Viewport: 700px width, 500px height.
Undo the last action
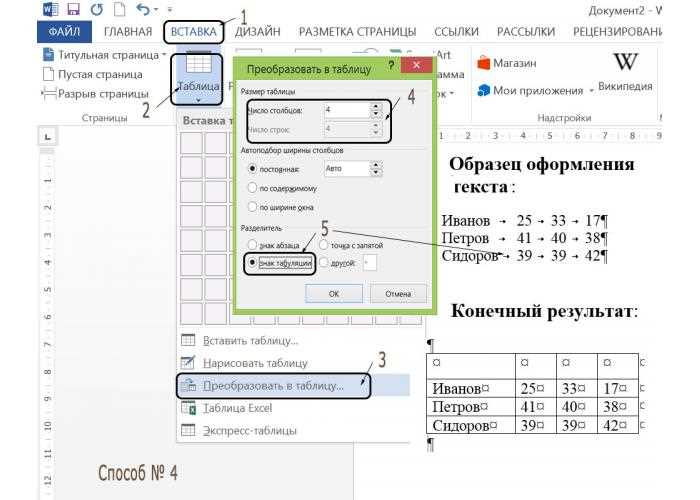tap(142, 9)
